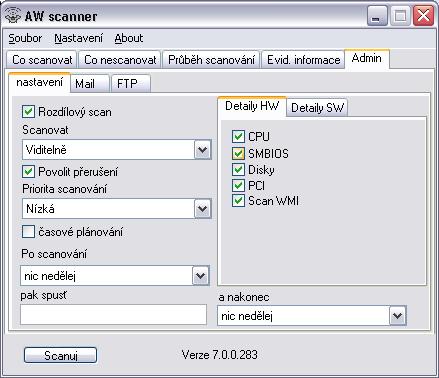
Task: Open the Soubor menu
Action: pyautogui.click(x=25, y=38)
